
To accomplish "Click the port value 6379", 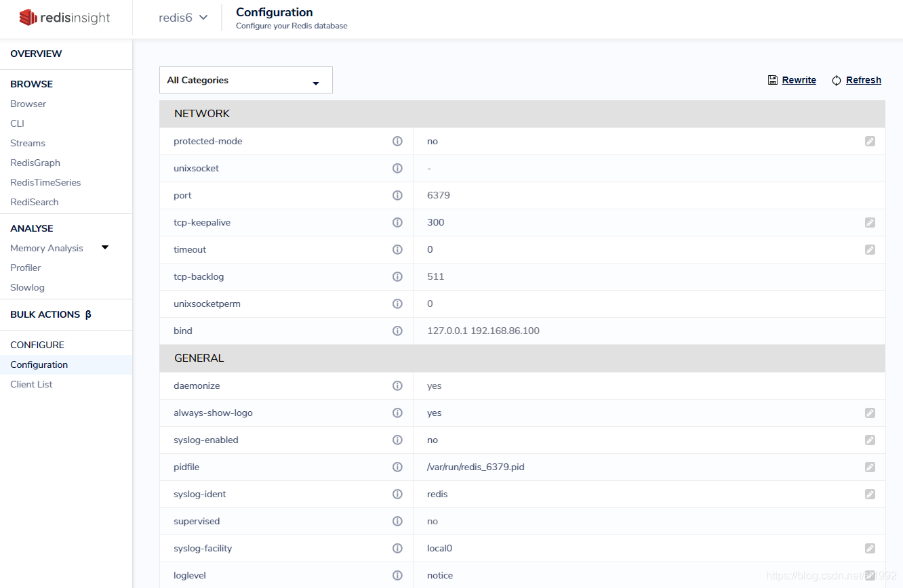I will 439,195.
